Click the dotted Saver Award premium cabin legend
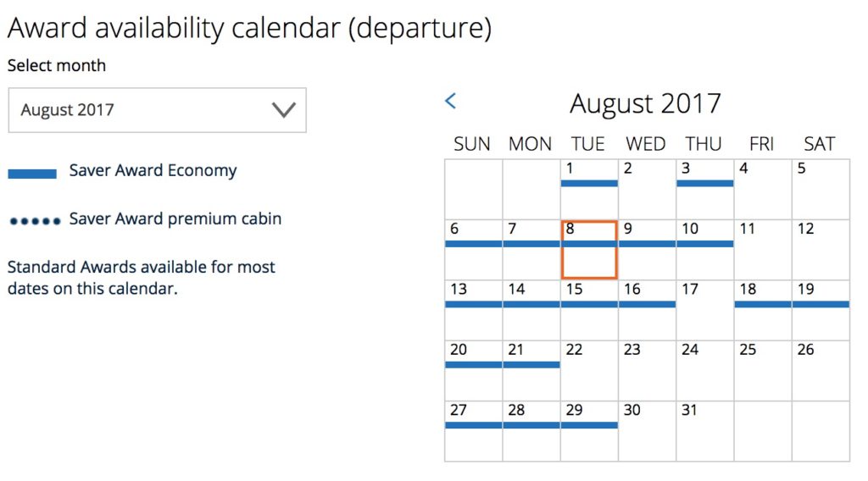868x481 pixels. point(34,221)
